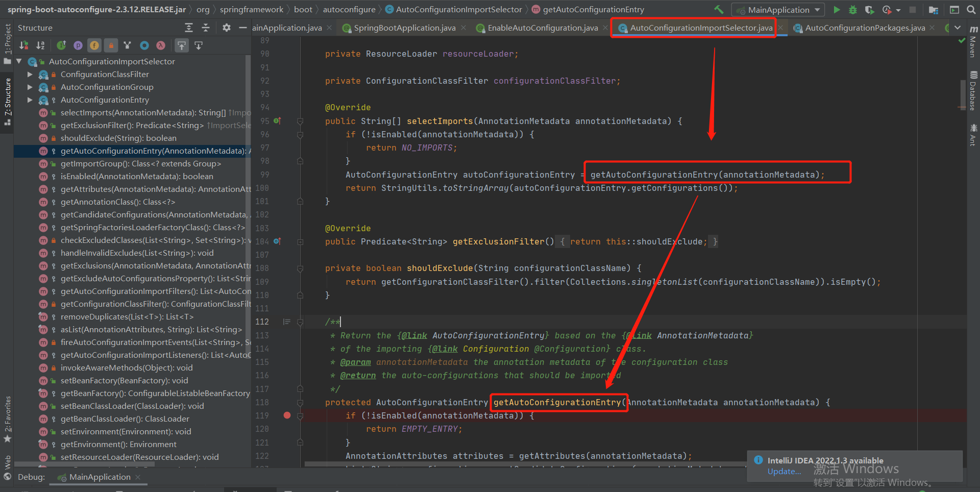Hide the Structure panel with minimize dash
The image size is (980, 492).
243,28
